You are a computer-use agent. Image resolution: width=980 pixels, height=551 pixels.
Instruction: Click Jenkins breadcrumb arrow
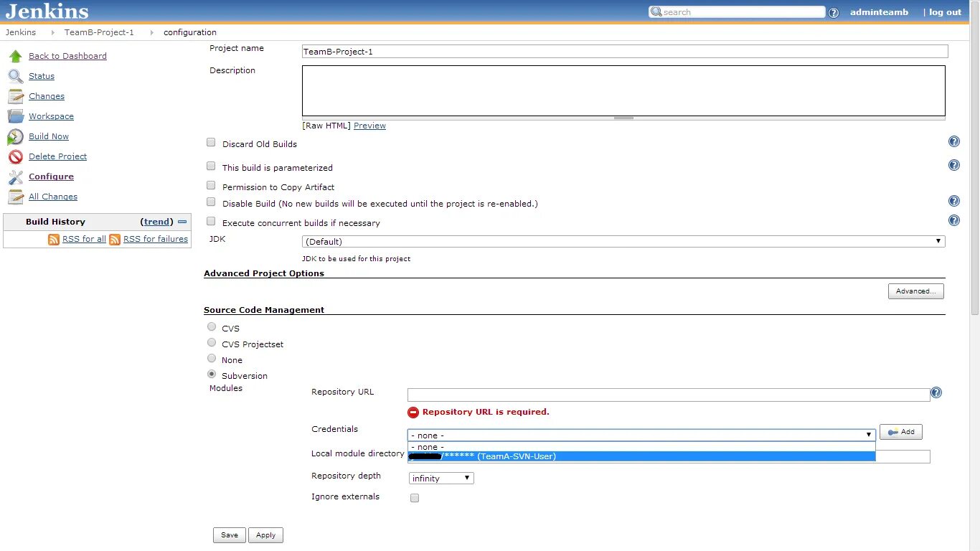[x=53, y=32]
